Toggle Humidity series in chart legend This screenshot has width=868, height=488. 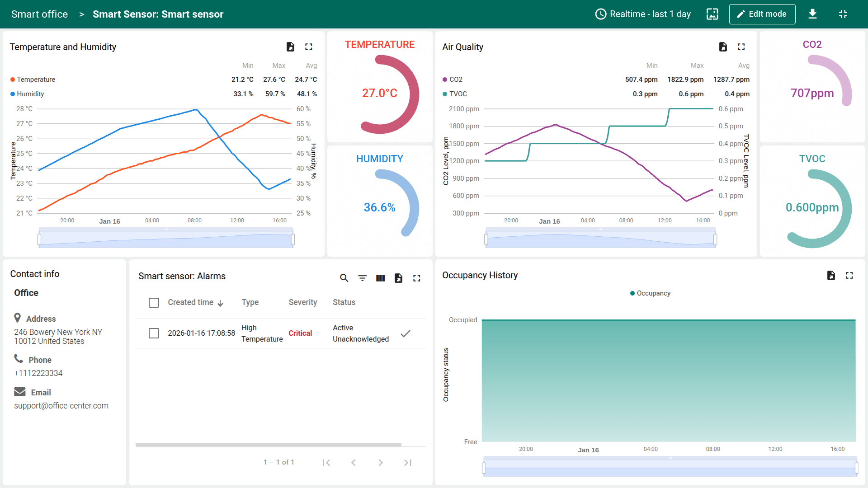30,94
